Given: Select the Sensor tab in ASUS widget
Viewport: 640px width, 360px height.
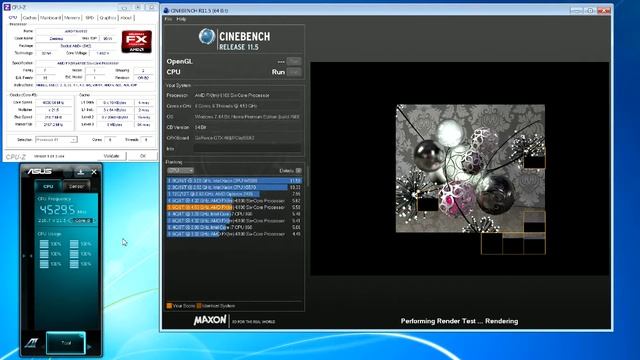Looking at the screenshot, I should click(x=76, y=186).
